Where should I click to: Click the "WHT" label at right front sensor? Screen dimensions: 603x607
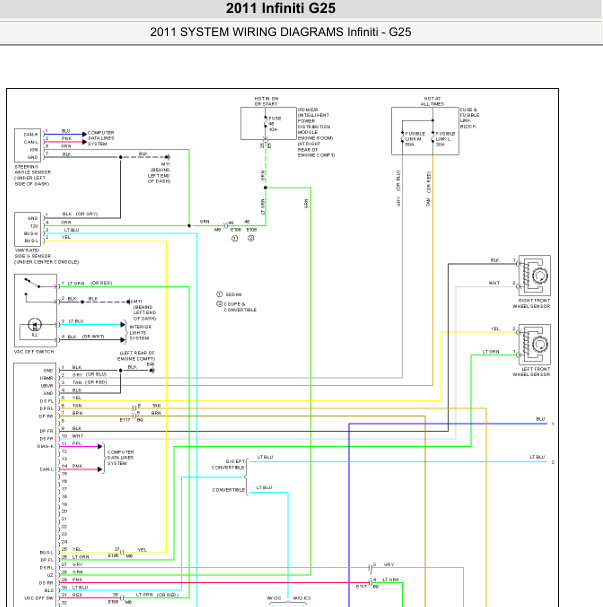[x=494, y=283]
